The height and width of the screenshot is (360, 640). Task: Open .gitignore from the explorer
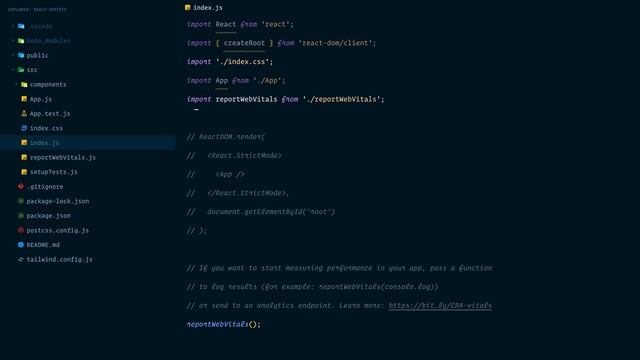[x=45, y=187]
